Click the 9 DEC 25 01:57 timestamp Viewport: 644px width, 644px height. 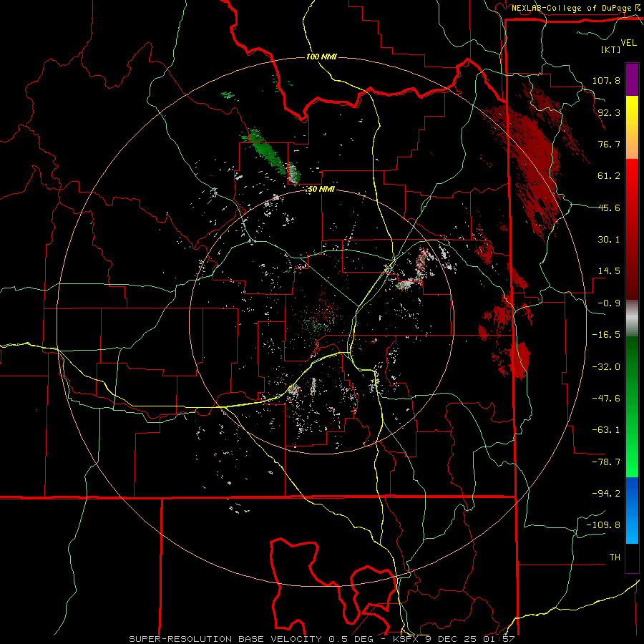point(470,639)
